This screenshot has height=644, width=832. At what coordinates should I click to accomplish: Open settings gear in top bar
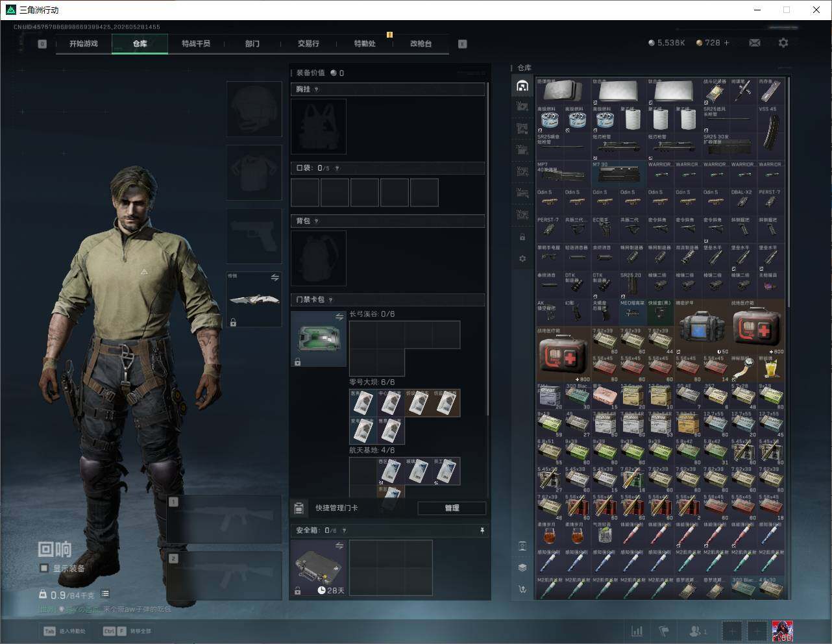coord(783,43)
